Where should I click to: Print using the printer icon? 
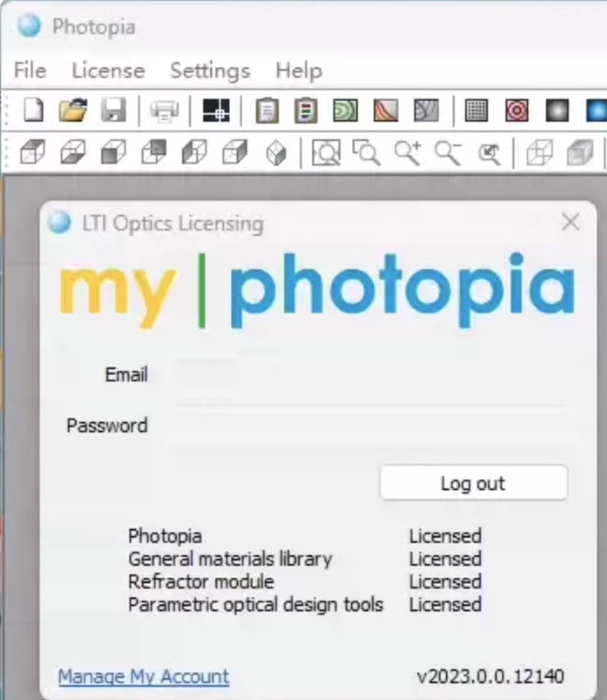pos(164,110)
